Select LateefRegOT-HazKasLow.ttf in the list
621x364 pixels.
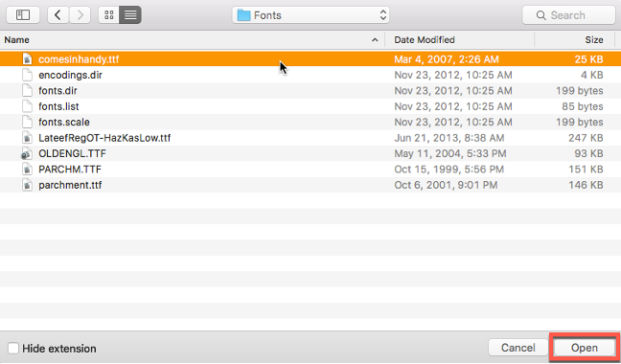pyautogui.click(x=310, y=138)
